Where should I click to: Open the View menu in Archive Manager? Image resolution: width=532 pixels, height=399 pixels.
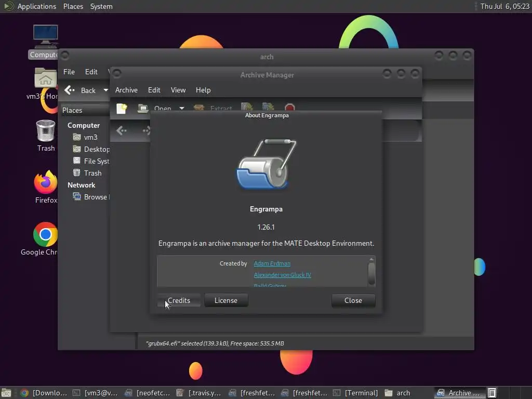178,90
